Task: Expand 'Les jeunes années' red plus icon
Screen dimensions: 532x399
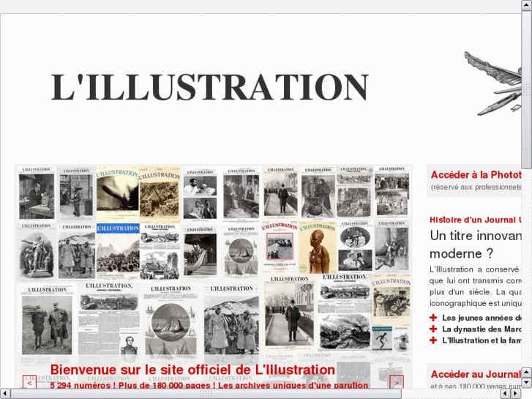Action: click(x=433, y=318)
